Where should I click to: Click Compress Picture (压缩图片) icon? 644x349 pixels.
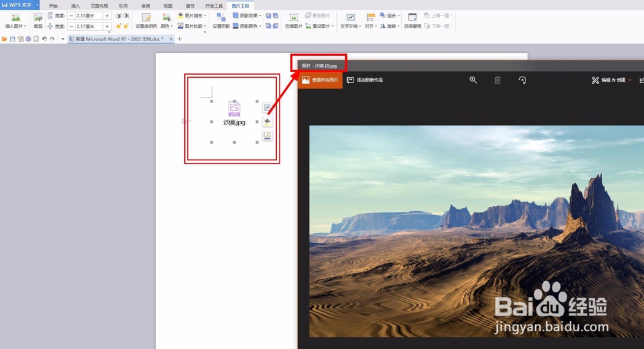(x=294, y=17)
